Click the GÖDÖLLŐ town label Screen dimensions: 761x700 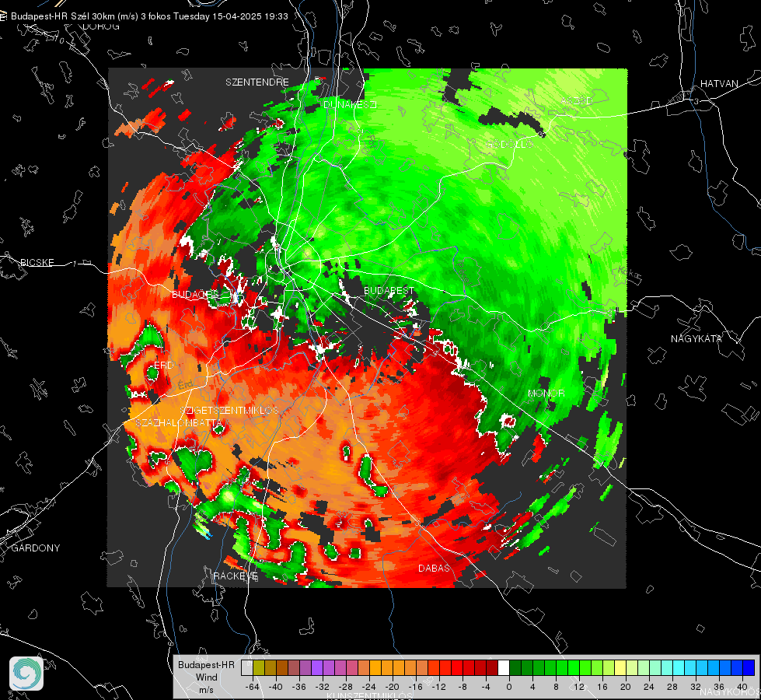pos(510,144)
